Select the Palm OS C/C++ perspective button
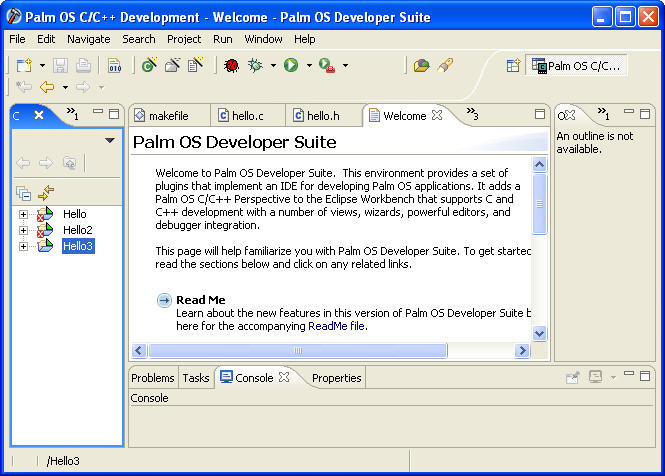Viewport: 665px width, 476px height. 579,66
